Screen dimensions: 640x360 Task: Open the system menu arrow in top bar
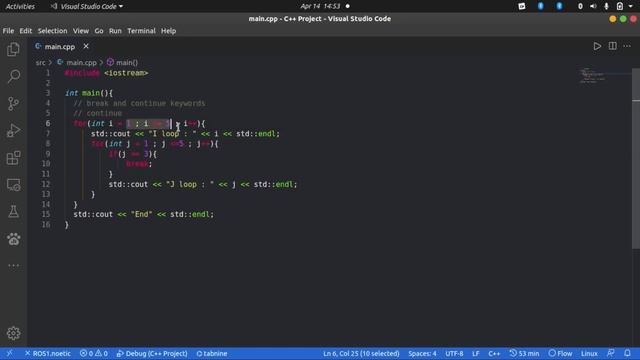coord(631,6)
